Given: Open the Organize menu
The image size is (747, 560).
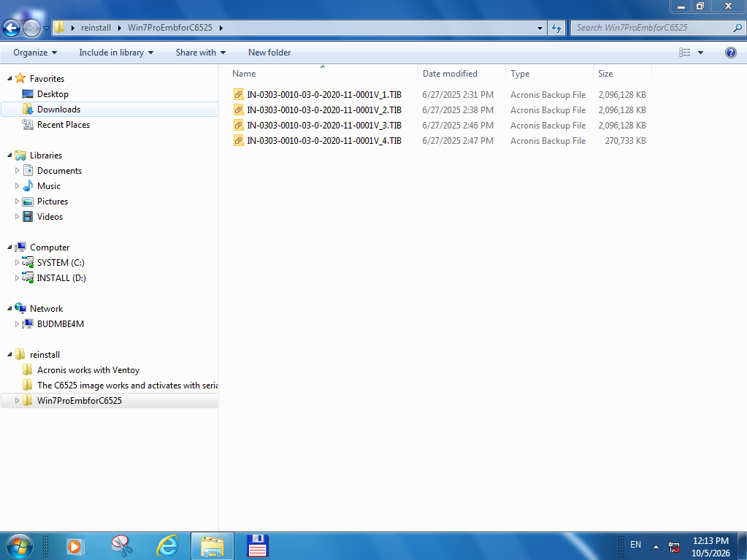Looking at the screenshot, I should (35, 53).
